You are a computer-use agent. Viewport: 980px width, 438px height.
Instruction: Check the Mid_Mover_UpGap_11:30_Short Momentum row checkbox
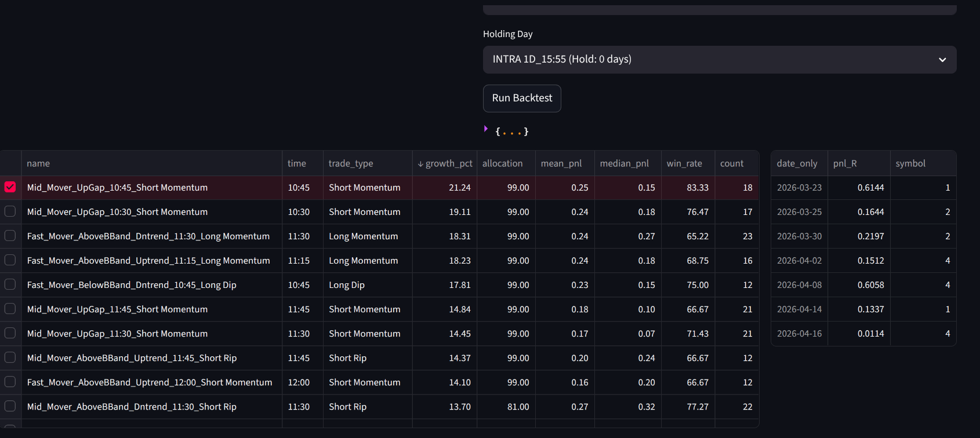pos(10,333)
